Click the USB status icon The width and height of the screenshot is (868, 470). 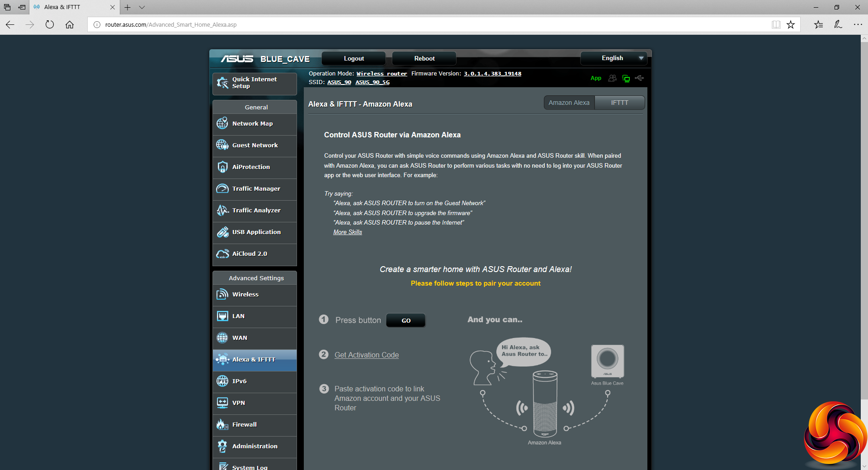[x=639, y=78]
